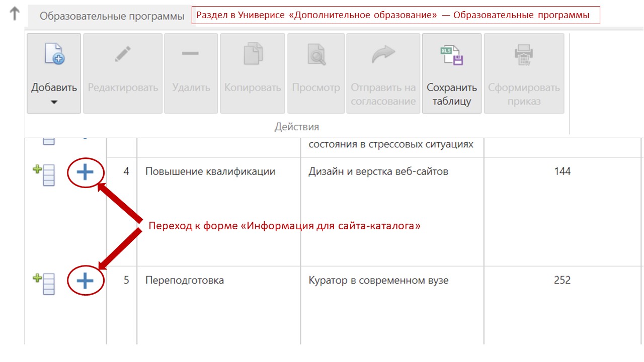Image resolution: width=644 pixels, height=362 pixels.
Task: Click Сохранить таблицу label
Action: [x=452, y=94]
